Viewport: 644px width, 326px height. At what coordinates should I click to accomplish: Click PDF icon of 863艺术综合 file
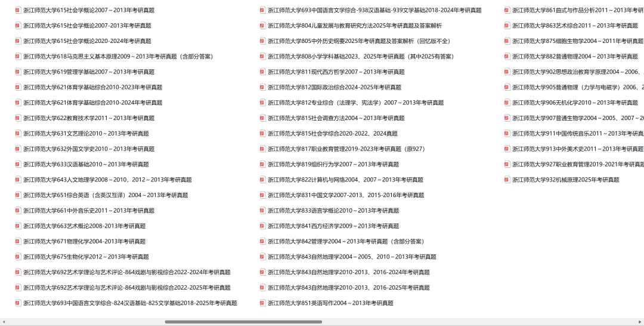click(x=507, y=26)
